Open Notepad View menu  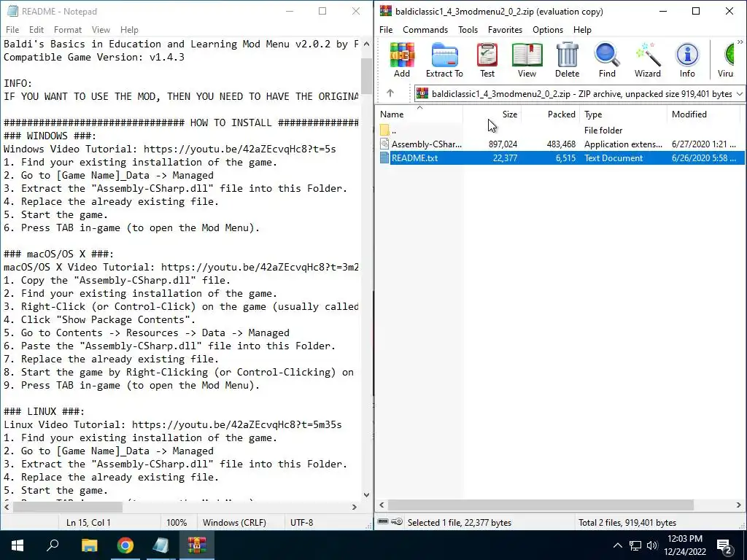pyautogui.click(x=101, y=29)
